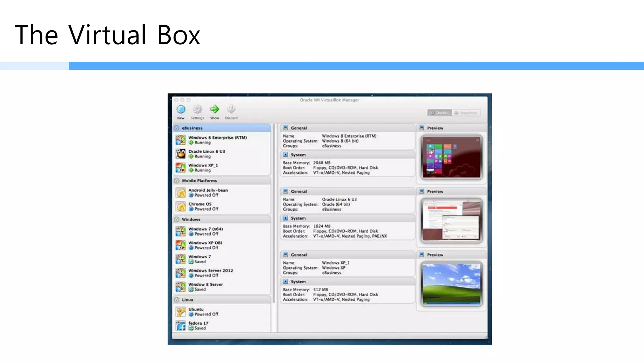The width and height of the screenshot is (644, 362).
Task: Switch to the Details view button
Action: (x=439, y=112)
